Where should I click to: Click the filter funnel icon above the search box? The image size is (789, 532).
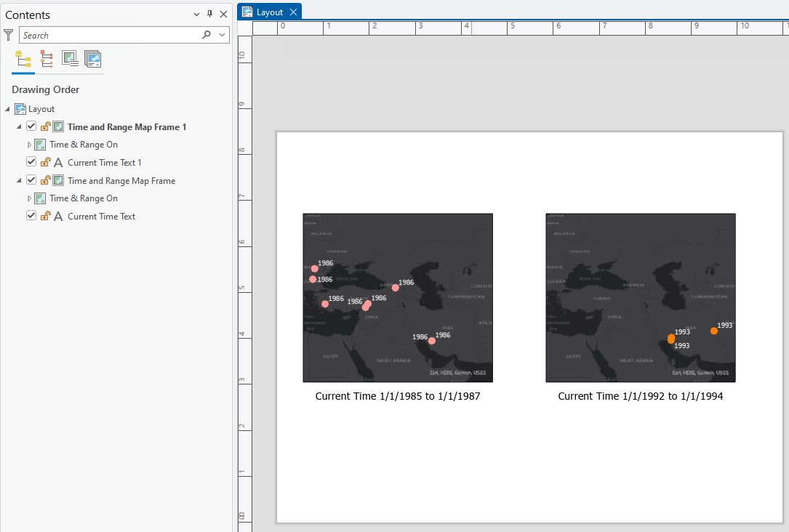[9, 34]
